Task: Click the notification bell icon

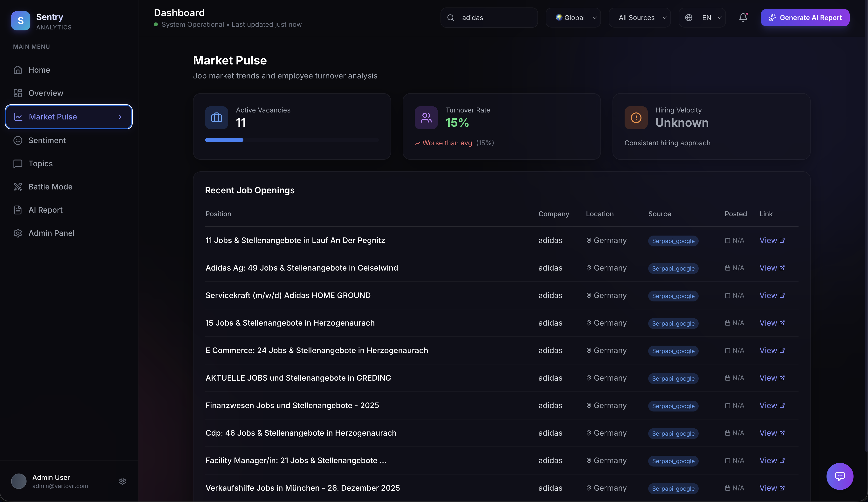Action: [x=743, y=18]
